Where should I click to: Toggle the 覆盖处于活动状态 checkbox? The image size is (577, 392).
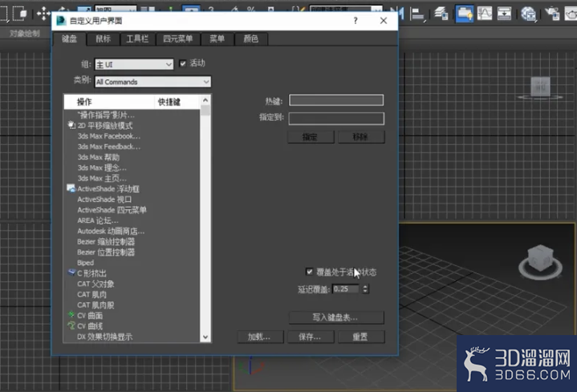coord(309,272)
